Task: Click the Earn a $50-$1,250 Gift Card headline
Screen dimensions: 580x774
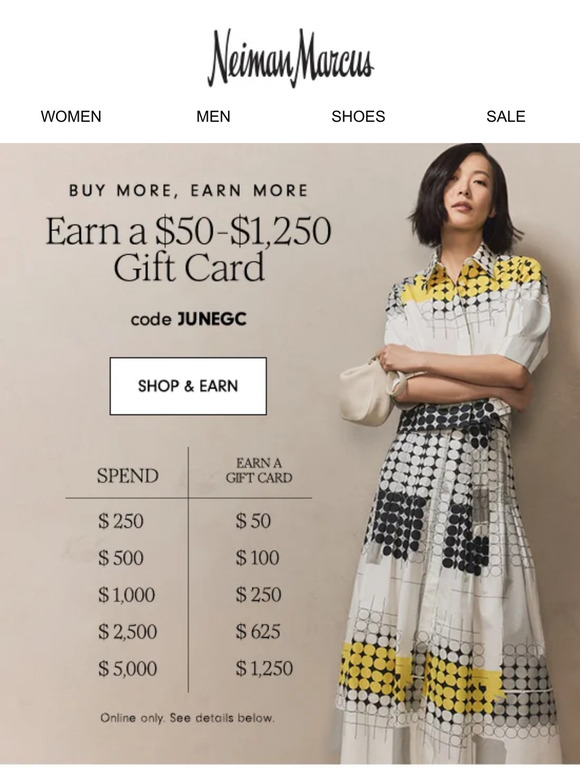Action: [x=189, y=249]
